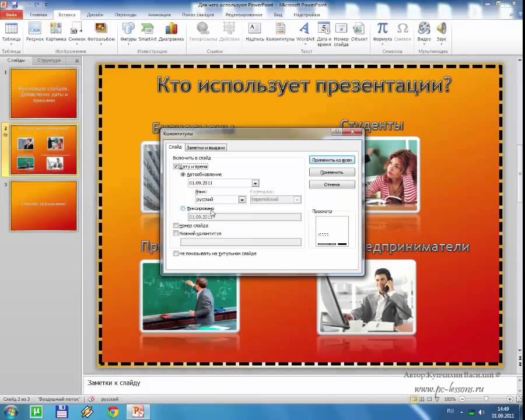Open the Анимация ribbon tab
This screenshot has height=420, width=525.
pyautogui.click(x=159, y=15)
